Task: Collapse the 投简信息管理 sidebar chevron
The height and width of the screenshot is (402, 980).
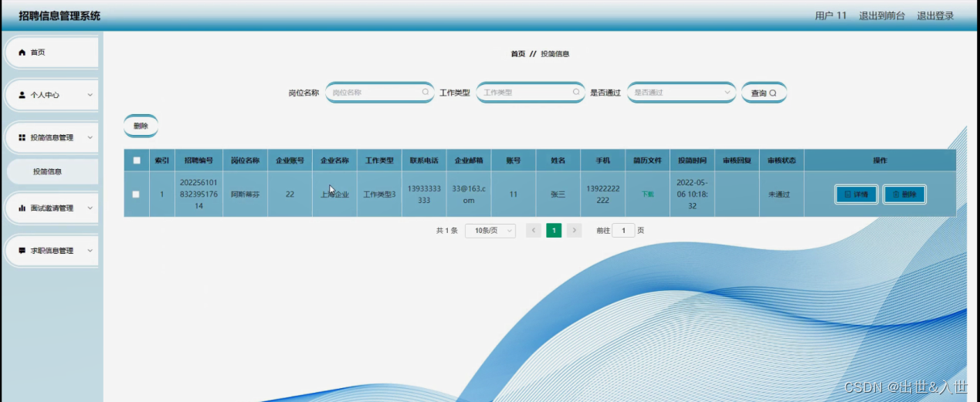Action: pyautogui.click(x=90, y=137)
